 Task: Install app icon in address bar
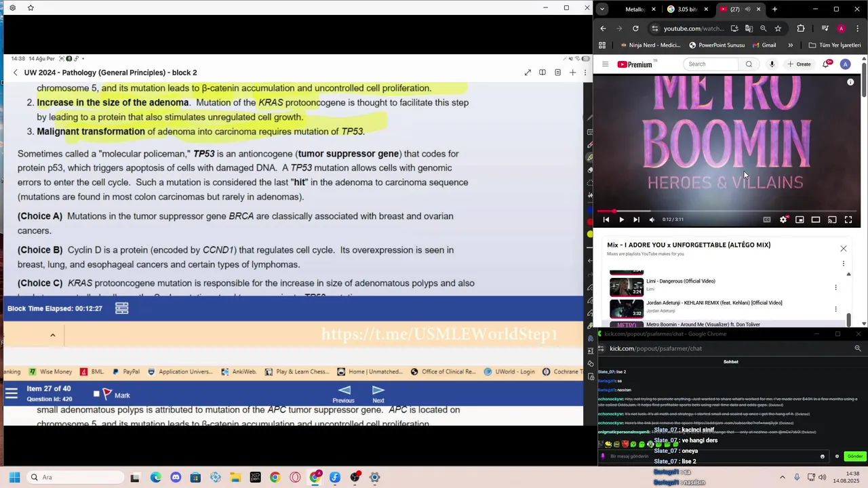pos(734,28)
